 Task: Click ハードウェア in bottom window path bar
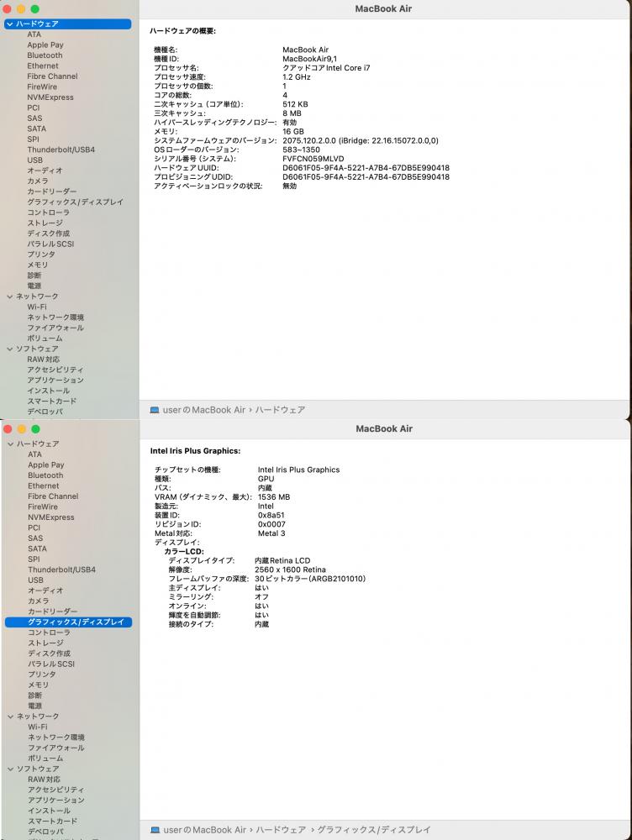point(281,830)
